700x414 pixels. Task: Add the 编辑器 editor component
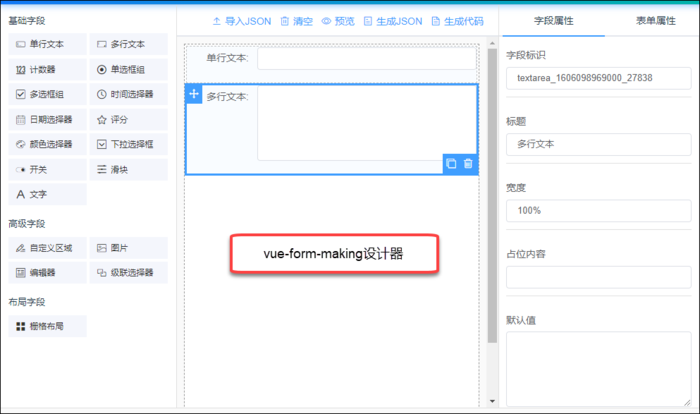[47, 272]
